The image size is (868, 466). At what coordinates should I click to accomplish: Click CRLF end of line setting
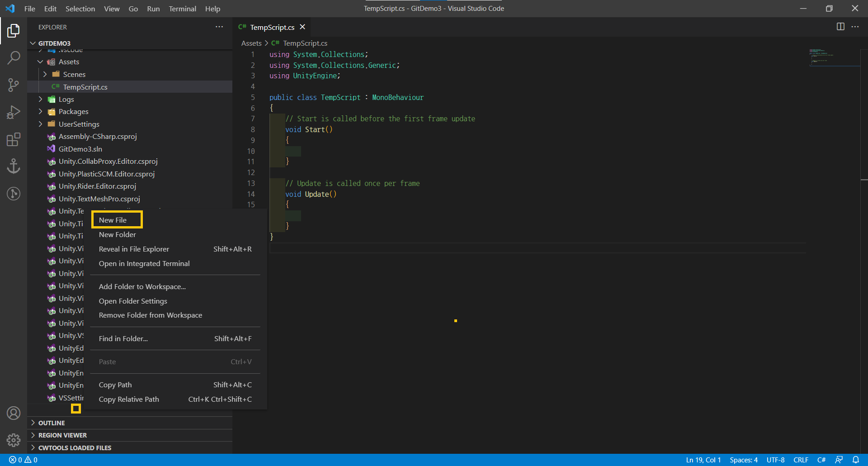[801, 460]
